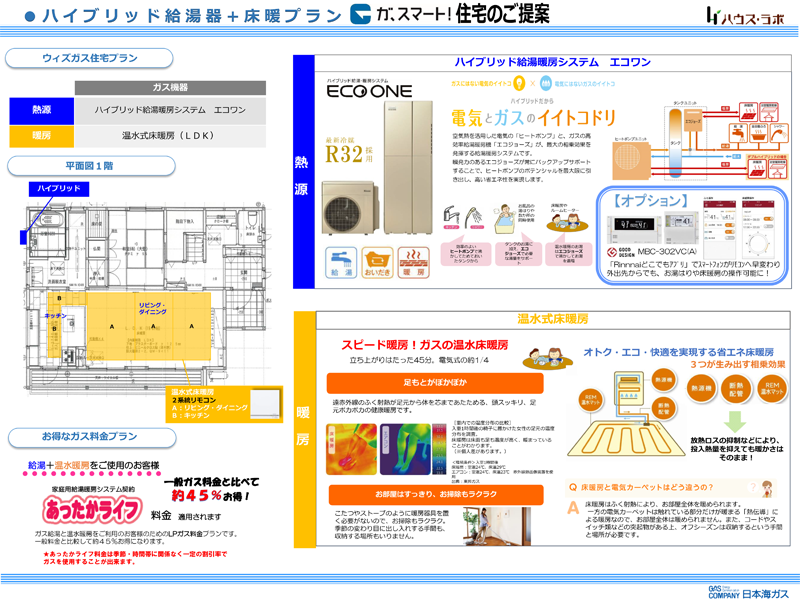
Task: Click the shower head illustration above pink boxes
Action: tap(474, 218)
